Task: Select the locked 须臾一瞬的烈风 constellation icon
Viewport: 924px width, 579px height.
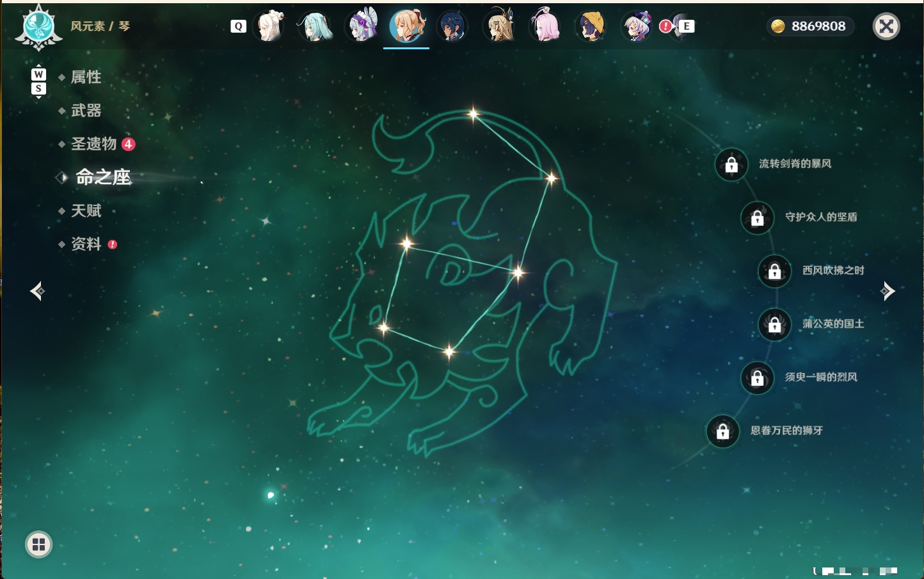Action: click(758, 377)
